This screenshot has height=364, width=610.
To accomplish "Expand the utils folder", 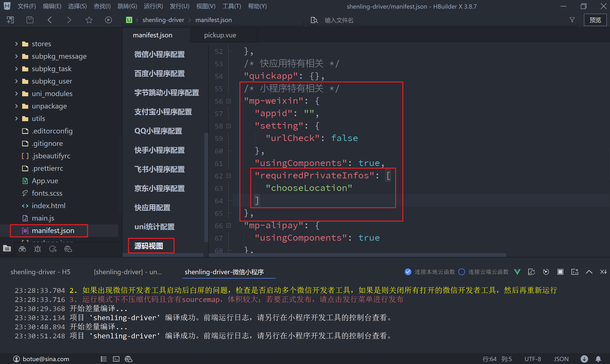I will coord(17,119).
